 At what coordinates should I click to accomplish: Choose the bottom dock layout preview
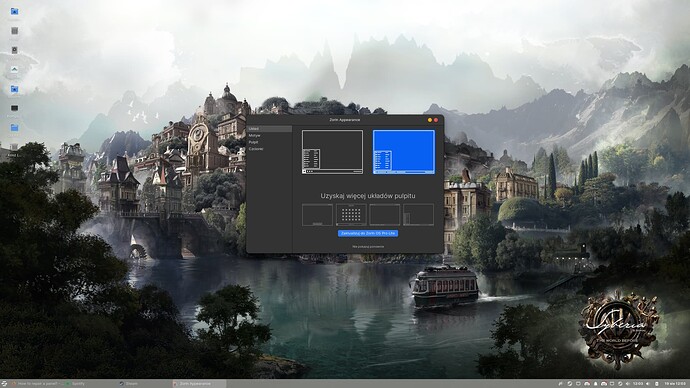tap(317, 215)
